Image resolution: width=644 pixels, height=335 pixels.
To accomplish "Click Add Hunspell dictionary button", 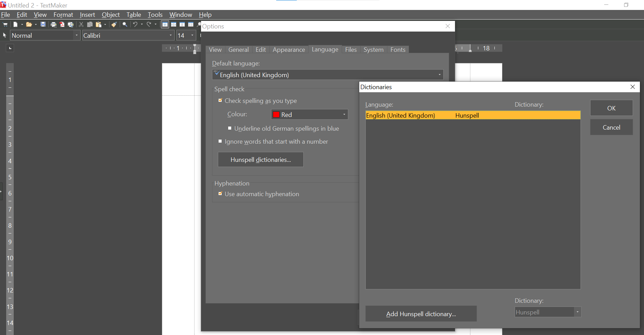I will point(421,314).
